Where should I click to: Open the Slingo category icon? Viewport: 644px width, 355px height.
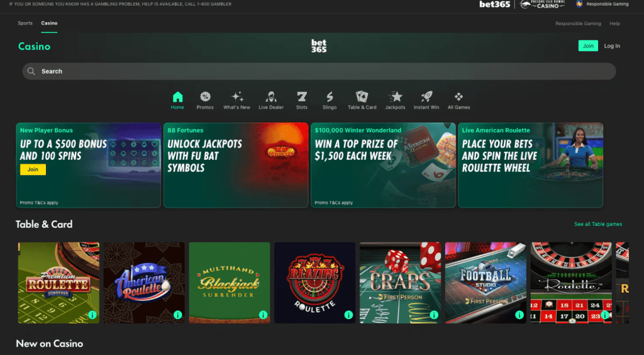click(330, 97)
